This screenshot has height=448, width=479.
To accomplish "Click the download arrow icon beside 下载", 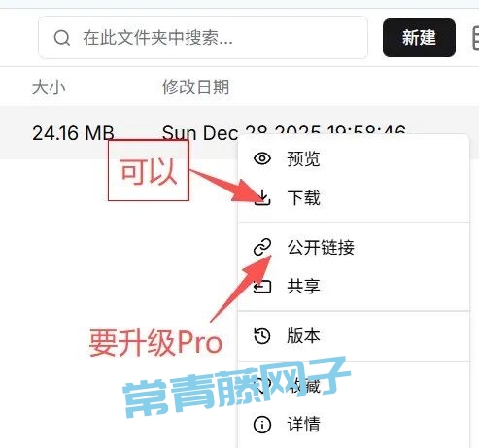I will 262,197.
